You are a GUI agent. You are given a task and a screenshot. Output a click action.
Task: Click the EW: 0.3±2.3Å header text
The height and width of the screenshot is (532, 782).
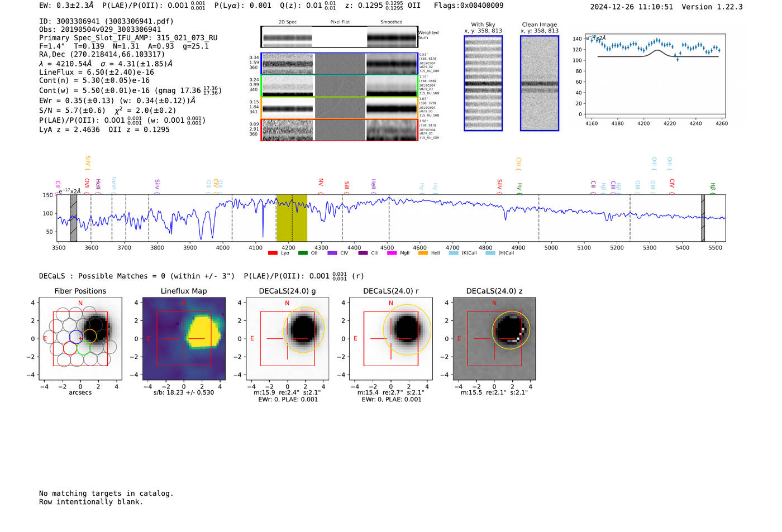(66, 5)
